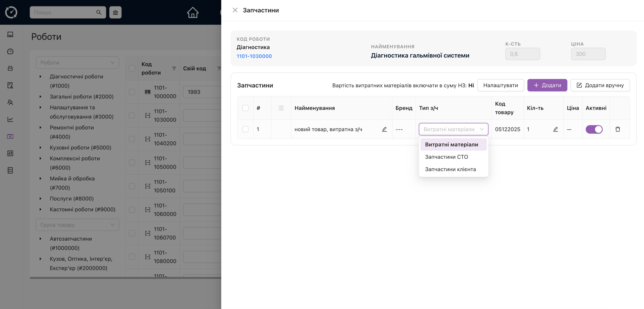Click the bank building icon next to search
644x309 pixels.
pyautogui.click(x=115, y=12)
